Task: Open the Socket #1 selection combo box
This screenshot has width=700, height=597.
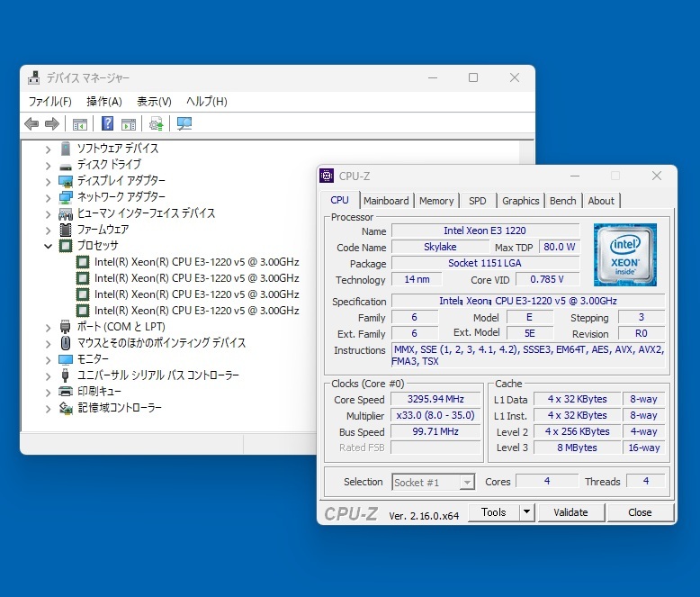Action: (x=433, y=483)
